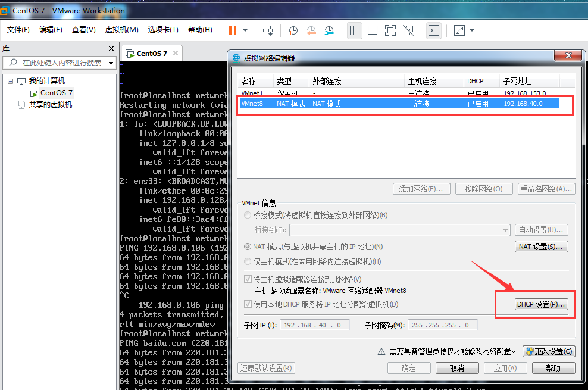
Task: Toggle 将主机虚拟适配器连接到此网络 checkbox
Action: [x=248, y=279]
